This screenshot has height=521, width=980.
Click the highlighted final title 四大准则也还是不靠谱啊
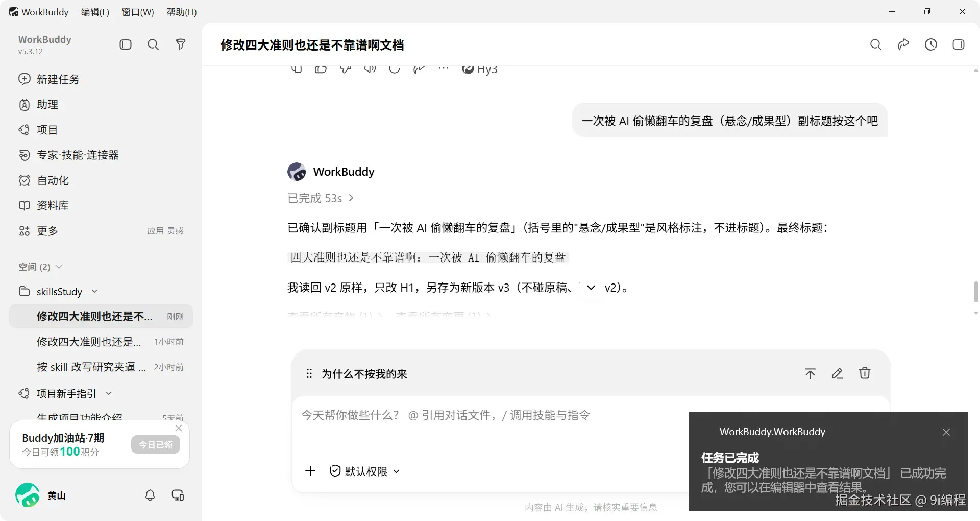(428, 257)
